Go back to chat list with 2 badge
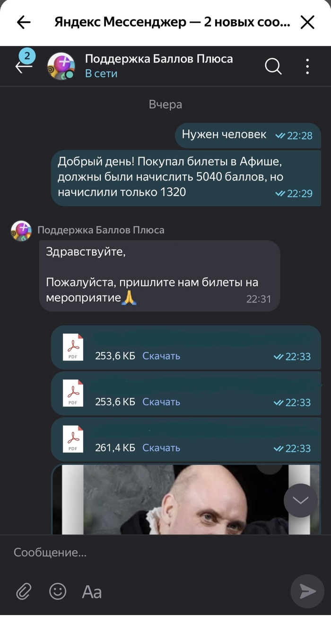The width and height of the screenshot is (331, 644). 24,64
